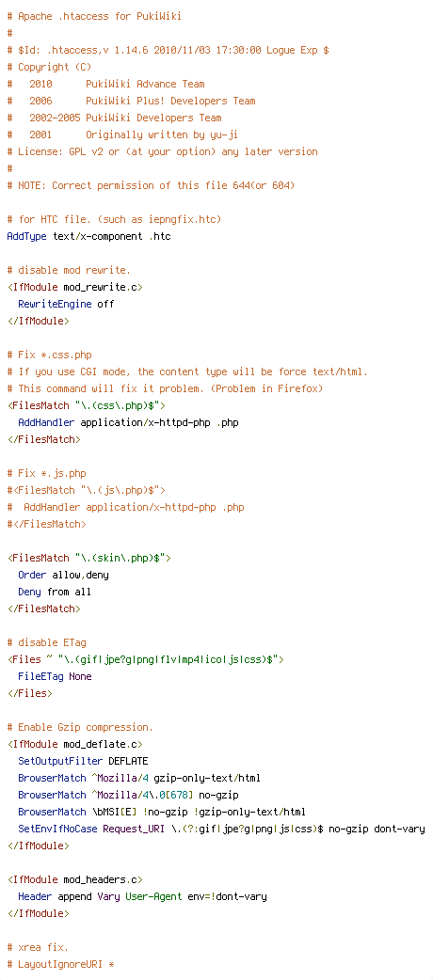The height and width of the screenshot is (980, 433).
Task: Click the '# disable ETag' comment
Action: pos(46,642)
